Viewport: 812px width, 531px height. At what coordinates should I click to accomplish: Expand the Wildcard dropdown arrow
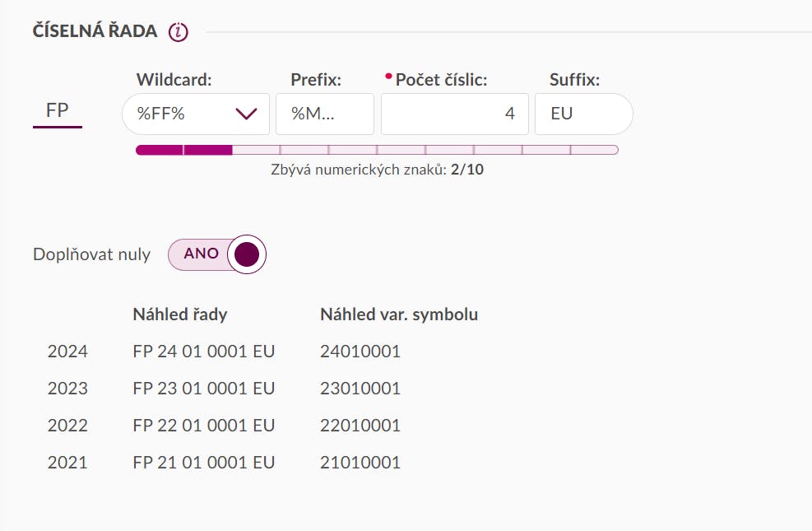[x=246, y=114]
